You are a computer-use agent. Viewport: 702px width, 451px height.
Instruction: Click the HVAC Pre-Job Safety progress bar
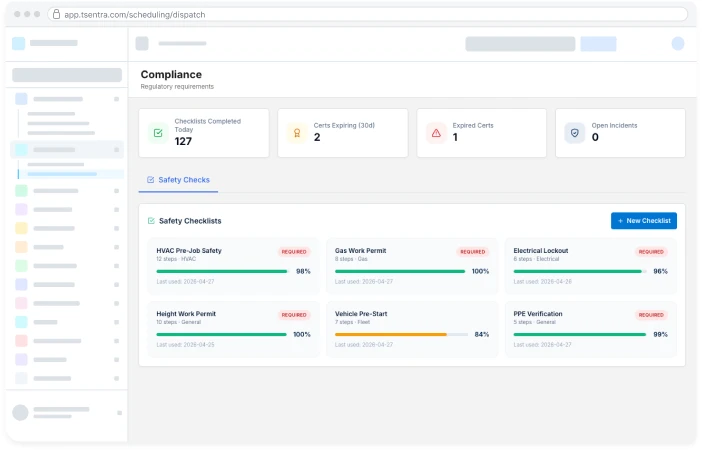222,271
